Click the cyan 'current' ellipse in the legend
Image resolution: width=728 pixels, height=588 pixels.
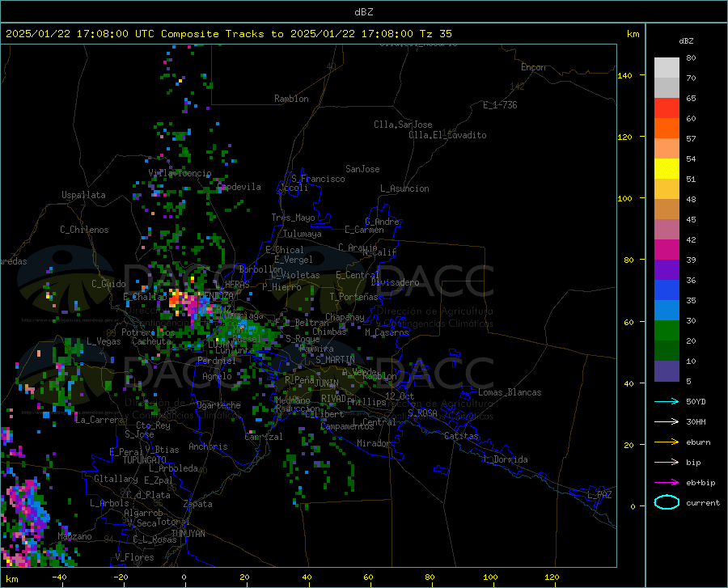coord(667,502)
